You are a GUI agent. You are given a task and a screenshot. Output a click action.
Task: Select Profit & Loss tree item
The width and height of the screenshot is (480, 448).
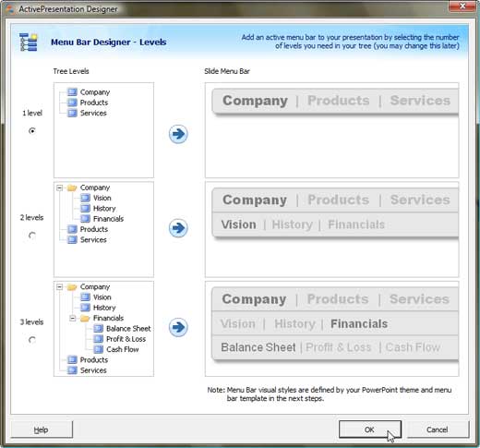pyautogui.click(x=126, y=339)
